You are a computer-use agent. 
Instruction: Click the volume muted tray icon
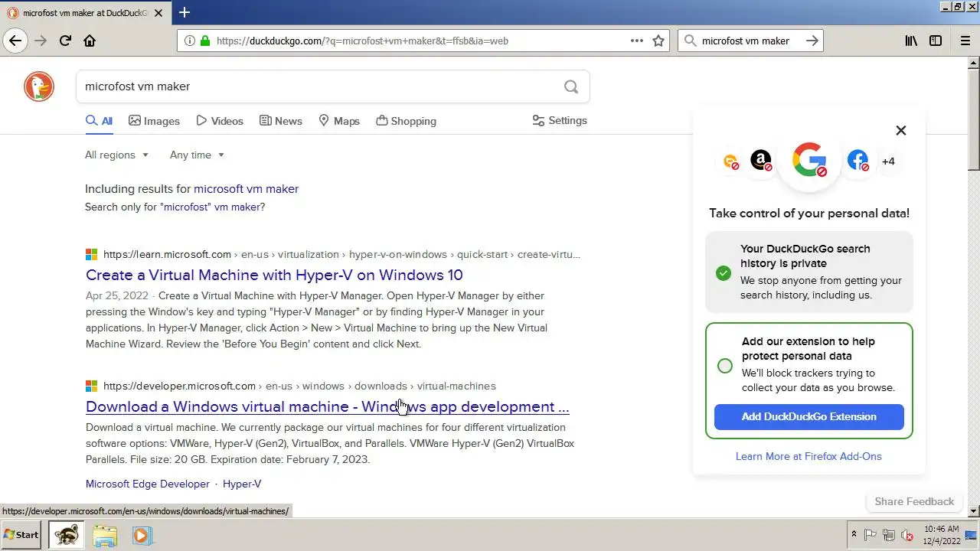click(x=908, y=535)
